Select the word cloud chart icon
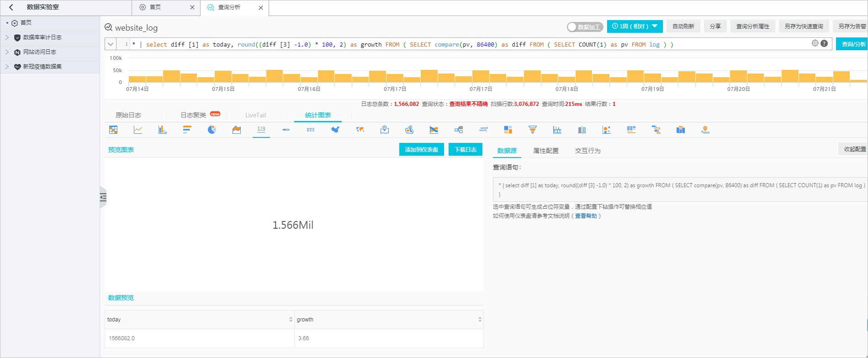The height and width of the screenshot is (358, 868). [483, 130]
